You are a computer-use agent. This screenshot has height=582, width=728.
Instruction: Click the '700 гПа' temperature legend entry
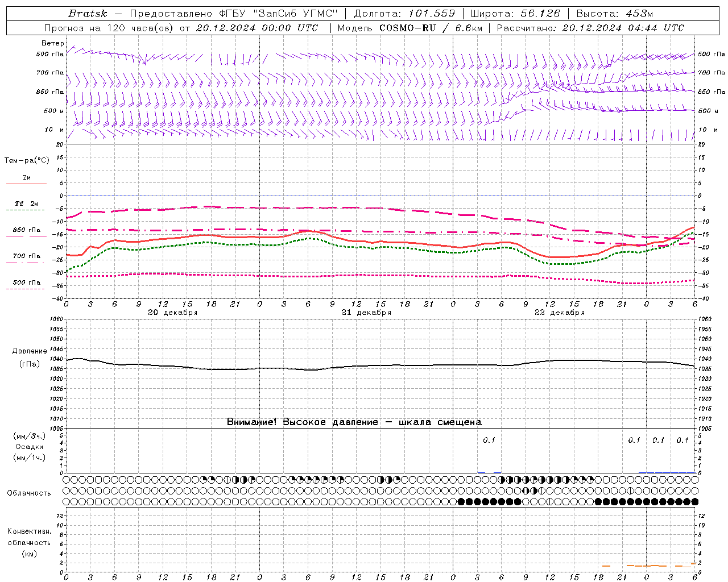click(26, 256)
